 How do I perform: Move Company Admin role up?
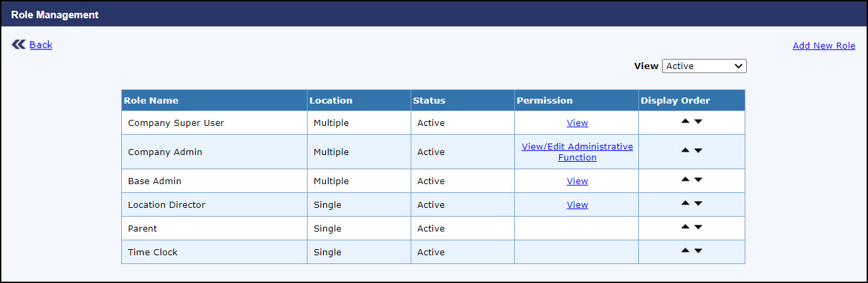point(685,150)
